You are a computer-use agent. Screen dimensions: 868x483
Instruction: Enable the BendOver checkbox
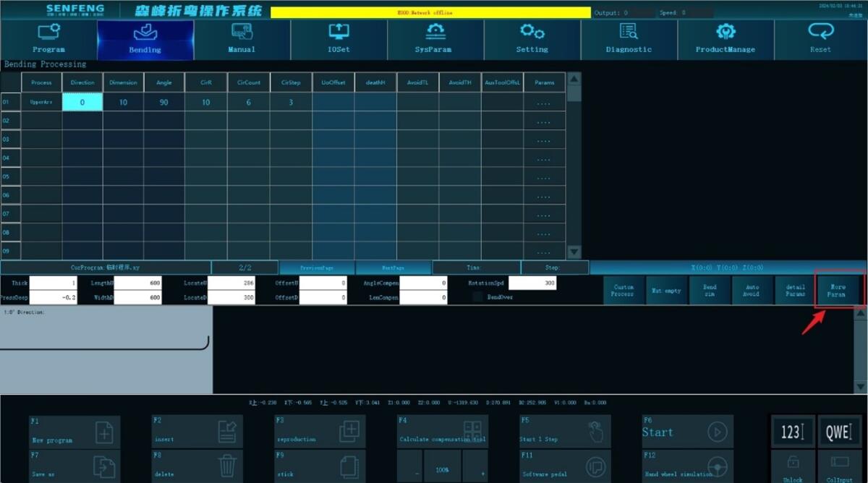click(x=477, y=296)
